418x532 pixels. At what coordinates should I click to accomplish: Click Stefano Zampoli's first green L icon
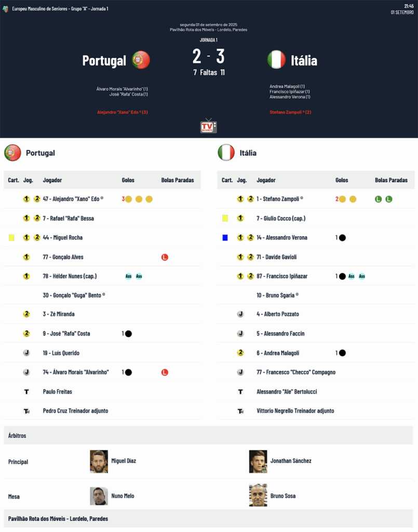[379, 199]
